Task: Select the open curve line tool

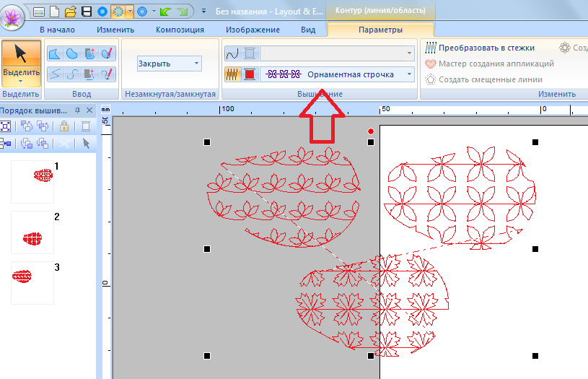Action: (x=72, y=74)
